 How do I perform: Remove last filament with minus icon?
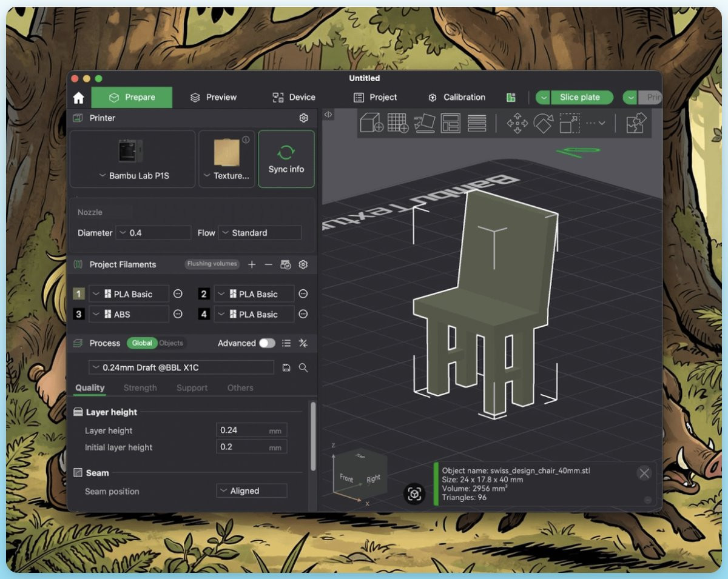tap(268, 264)
